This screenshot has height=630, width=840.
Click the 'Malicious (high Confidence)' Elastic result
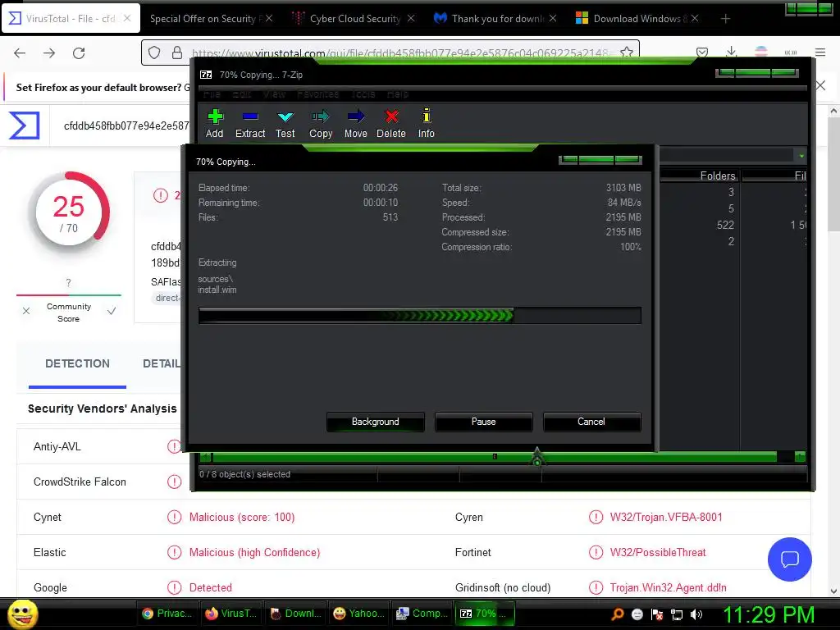pyautogui.click(x=254, y=552)
